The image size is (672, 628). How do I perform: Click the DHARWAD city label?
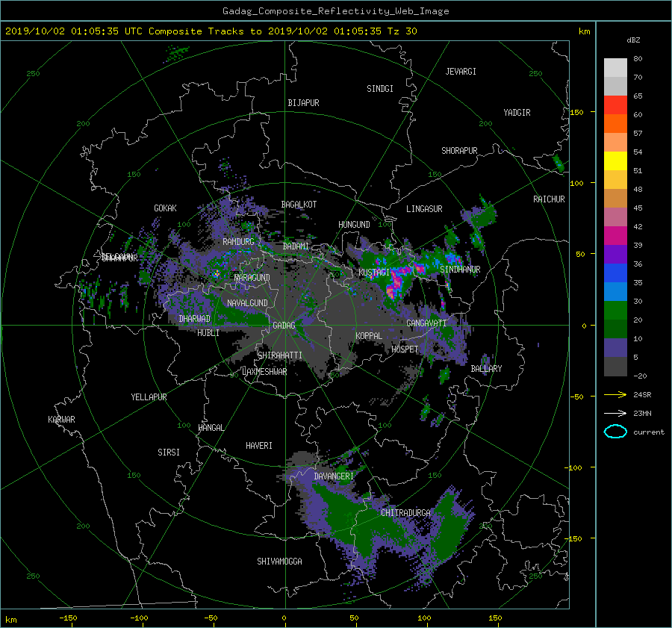click(195, 319)
